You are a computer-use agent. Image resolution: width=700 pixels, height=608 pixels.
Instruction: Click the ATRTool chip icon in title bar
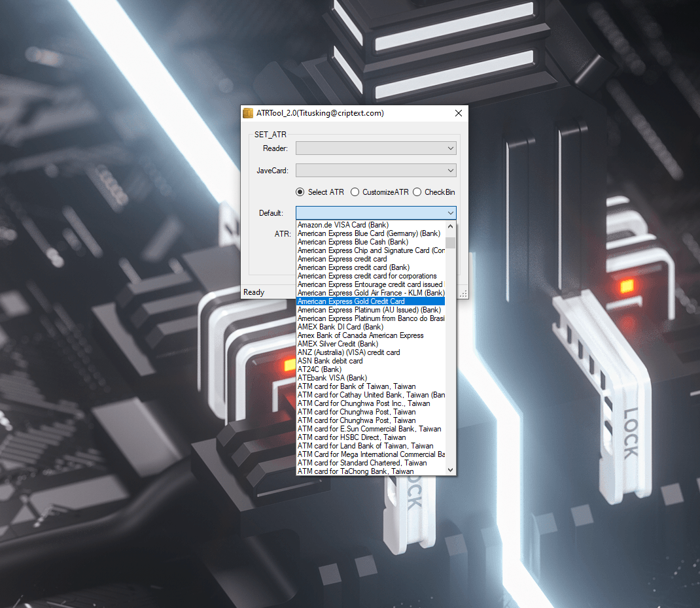[x=248, y=113]
